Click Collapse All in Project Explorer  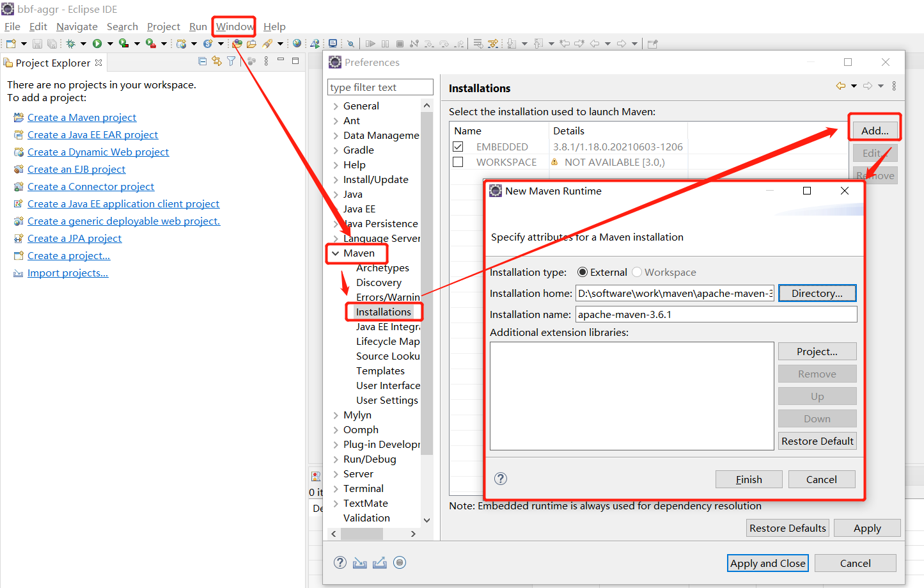tap(203, 61)
